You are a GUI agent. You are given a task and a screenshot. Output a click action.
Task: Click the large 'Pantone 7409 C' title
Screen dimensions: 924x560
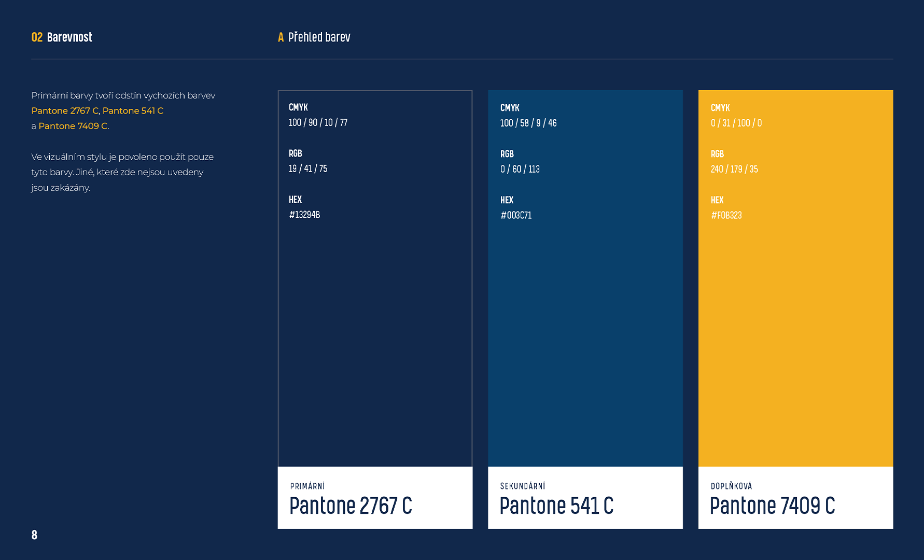point(773,506)
